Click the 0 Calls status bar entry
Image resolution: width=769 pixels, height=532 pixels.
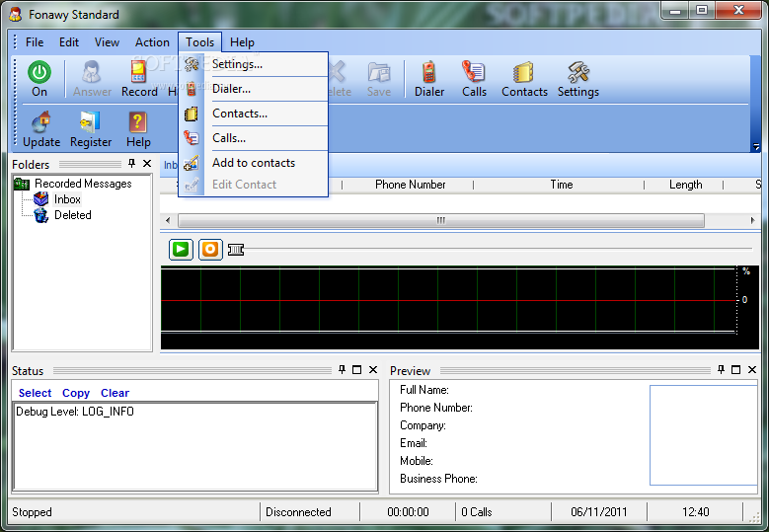pos(476,512)
